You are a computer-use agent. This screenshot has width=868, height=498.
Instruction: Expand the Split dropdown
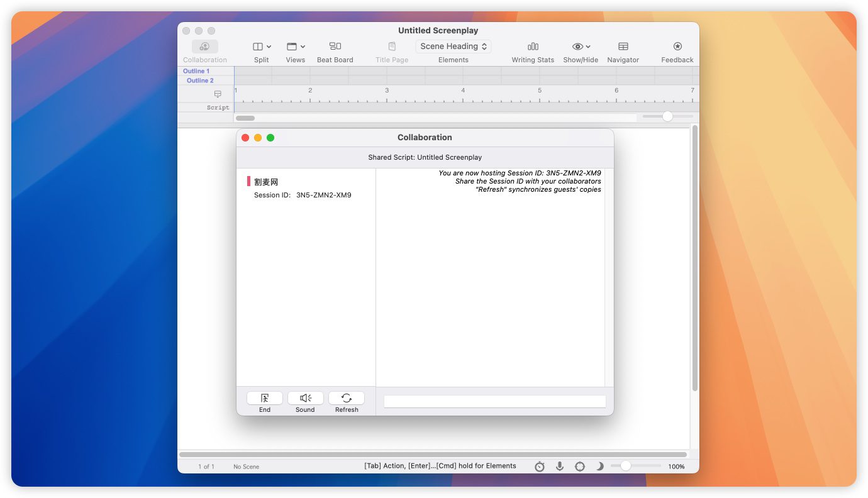pos(262,47)
